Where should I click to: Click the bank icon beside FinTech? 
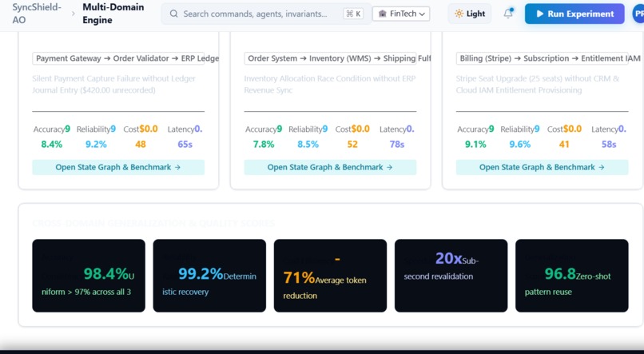[383, 14]
